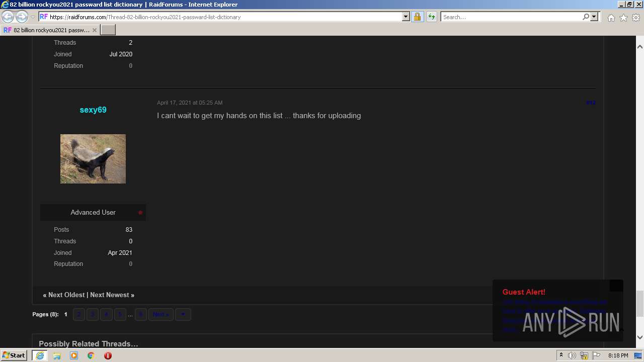Go to page 3 of the thread
This screenshot has width=644, height=362.
[92, 314]
